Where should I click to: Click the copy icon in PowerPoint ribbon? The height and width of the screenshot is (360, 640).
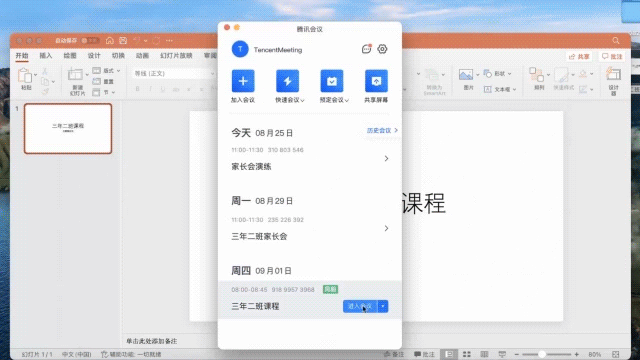45,81
